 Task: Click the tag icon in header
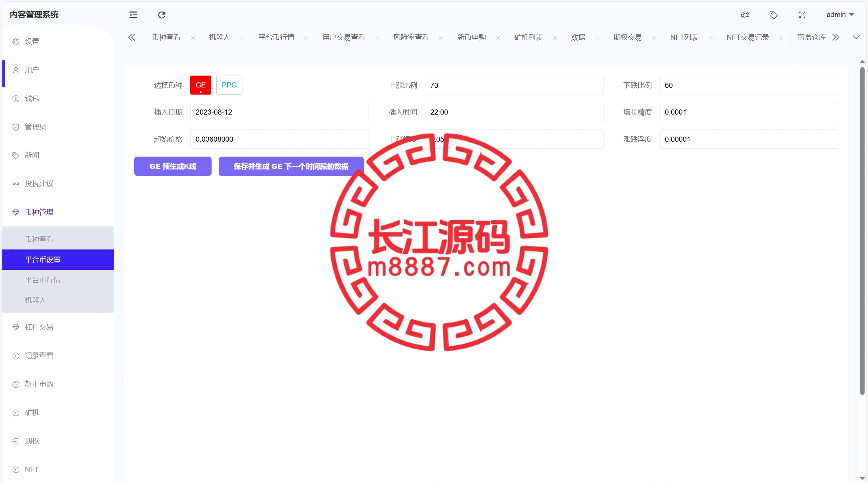[773, 15]
